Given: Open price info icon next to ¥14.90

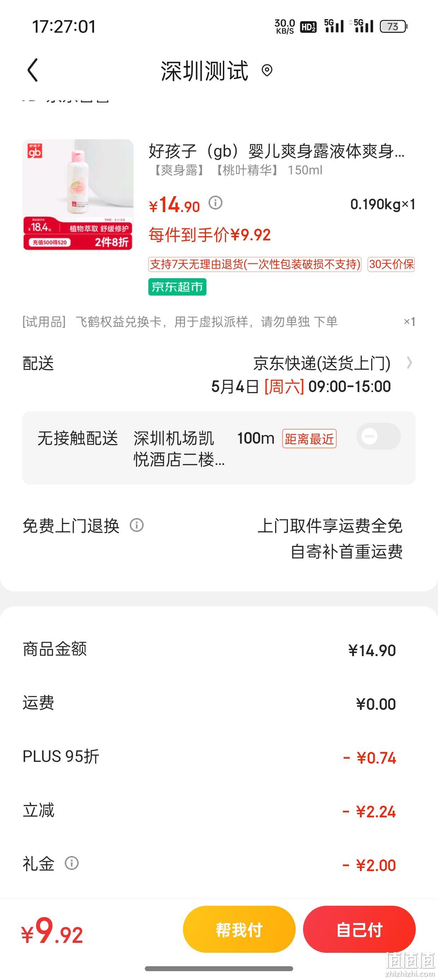Looking at the screenshot, I should tap(215, 203).
